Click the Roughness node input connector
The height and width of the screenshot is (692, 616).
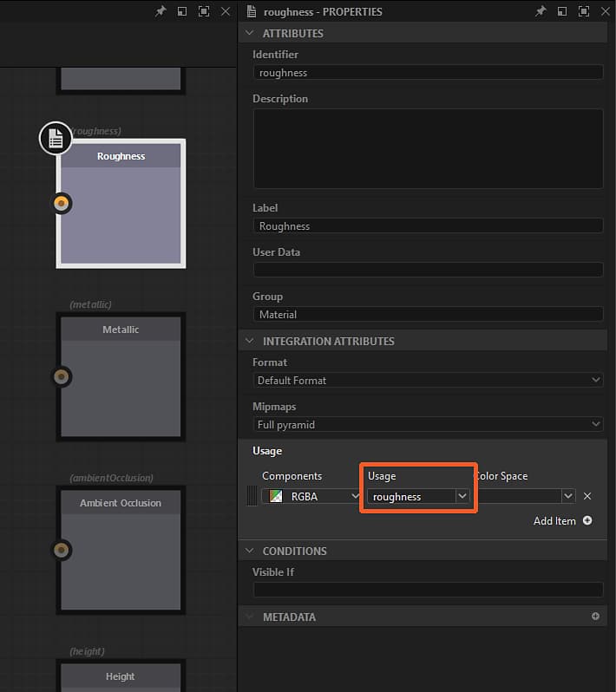62,204
